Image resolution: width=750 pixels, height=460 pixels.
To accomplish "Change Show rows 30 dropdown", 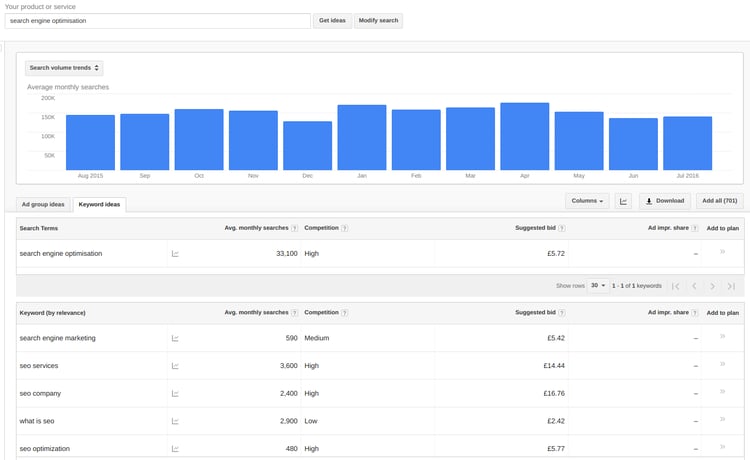I will pos(598,286).
